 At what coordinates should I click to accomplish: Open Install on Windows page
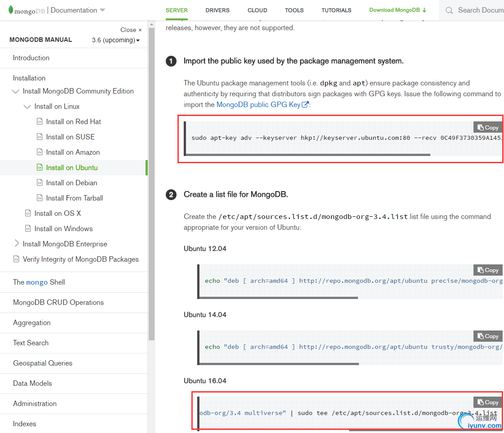63,229
